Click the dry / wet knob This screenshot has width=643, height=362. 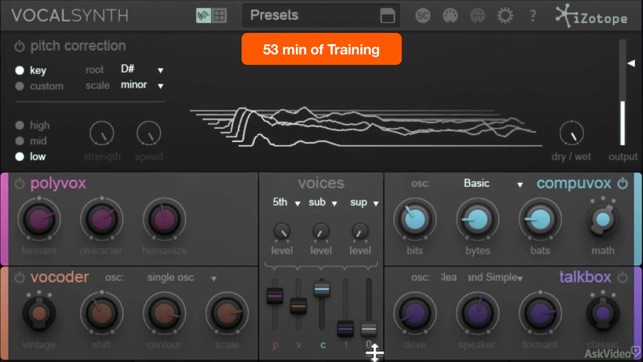click(571, 133)
